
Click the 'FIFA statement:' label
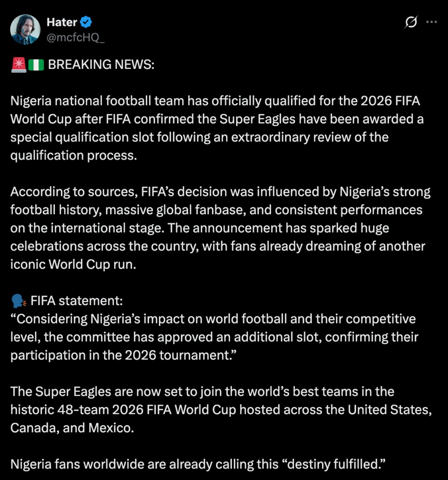point(76,300)
